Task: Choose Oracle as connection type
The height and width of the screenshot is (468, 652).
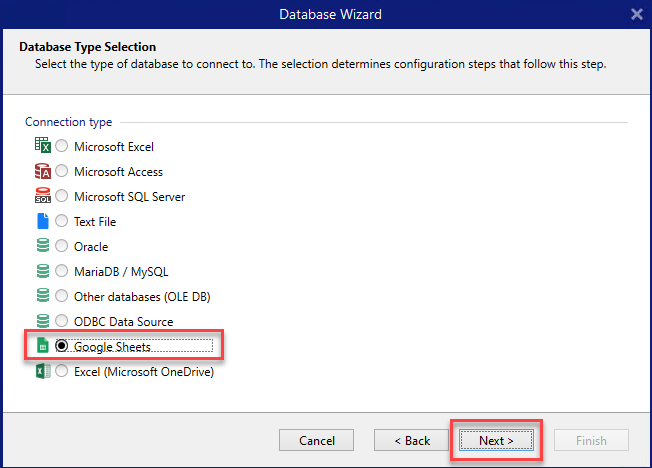Action: point(62,246)
